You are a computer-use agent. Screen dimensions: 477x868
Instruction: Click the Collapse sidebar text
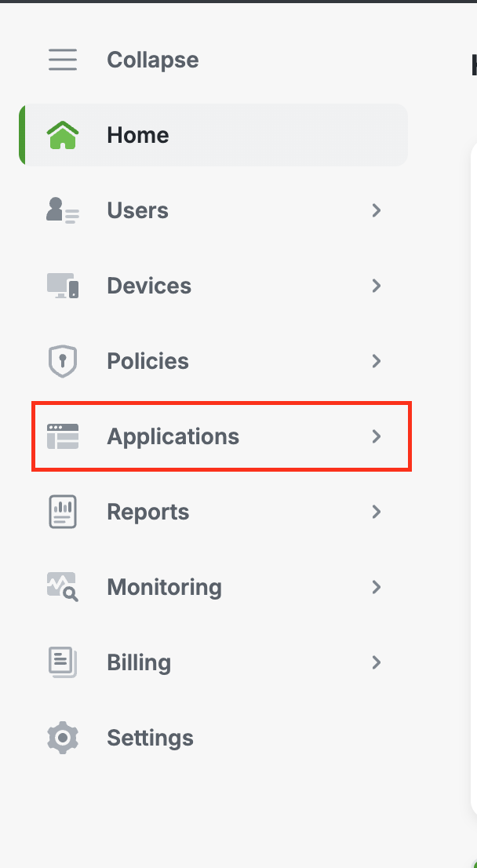(152, 60)
